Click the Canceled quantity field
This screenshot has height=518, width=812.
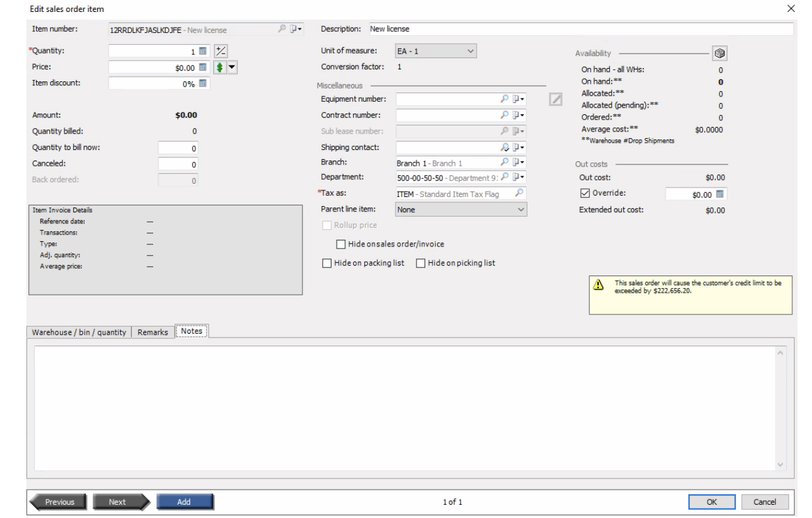(x=179, y=164)
